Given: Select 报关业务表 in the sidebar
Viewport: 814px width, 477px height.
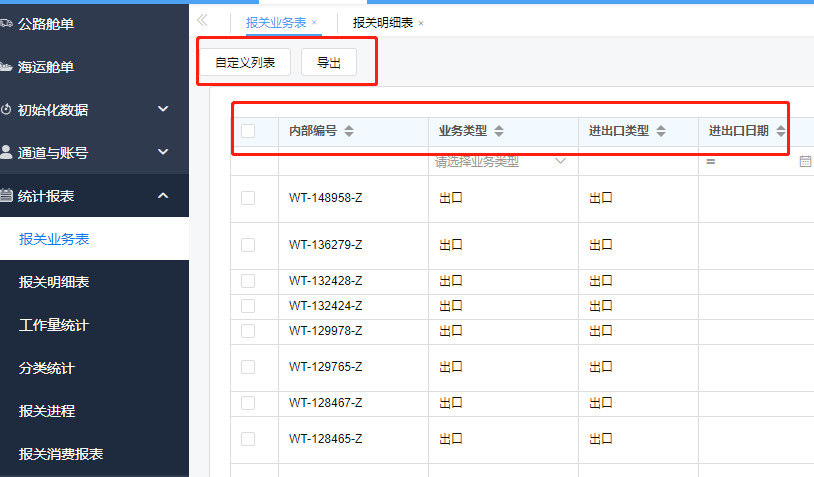Looking at the screenshot, I should [94, 239].
